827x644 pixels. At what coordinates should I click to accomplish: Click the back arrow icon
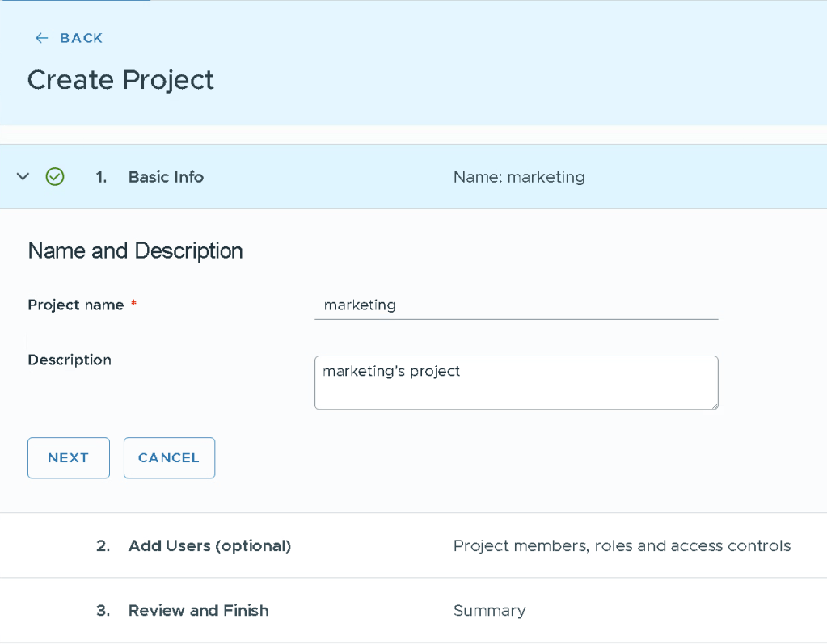click(42, 38)
